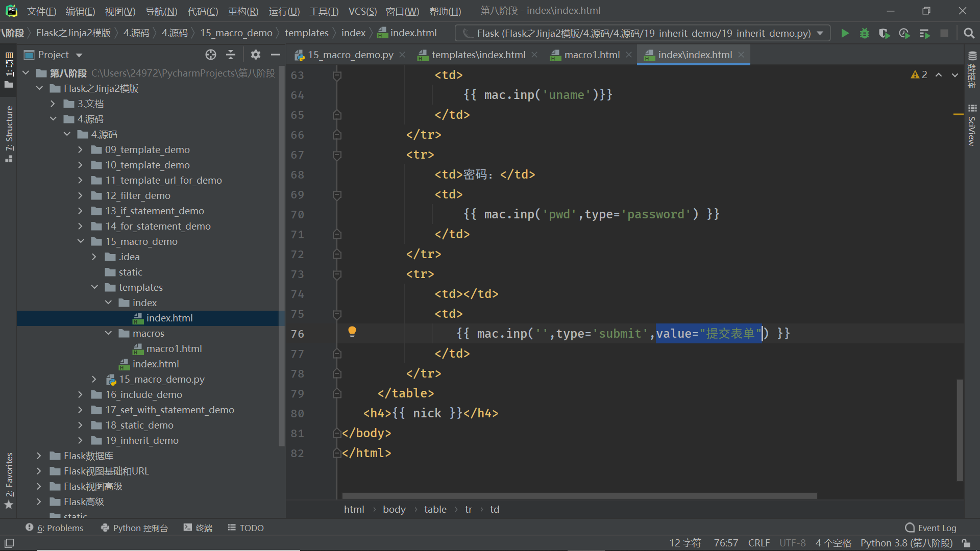Click the stop process square icon
This screenshot has height=551, width=980.
(x=944, y=33)
